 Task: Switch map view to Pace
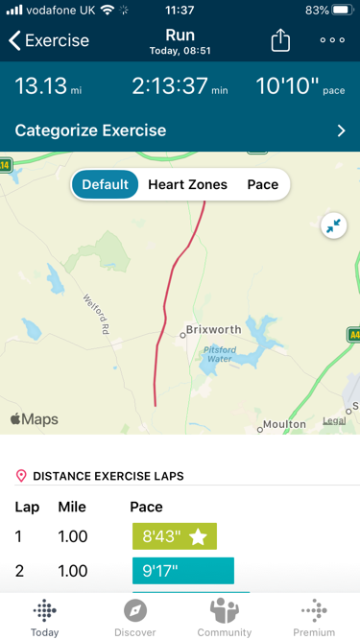click(x=263, y=184)
